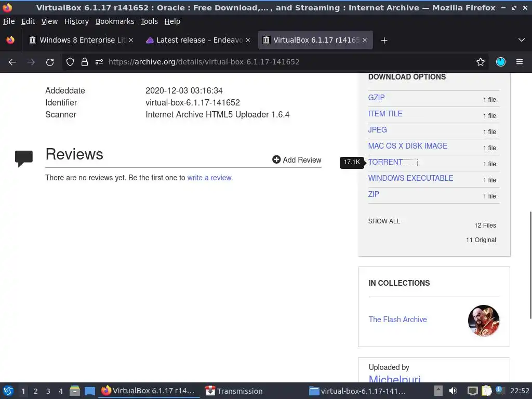Click the forward navigation arrow
Image resolution: width=532 pixels, height=399 pixels.
click(x=31, y=62)
